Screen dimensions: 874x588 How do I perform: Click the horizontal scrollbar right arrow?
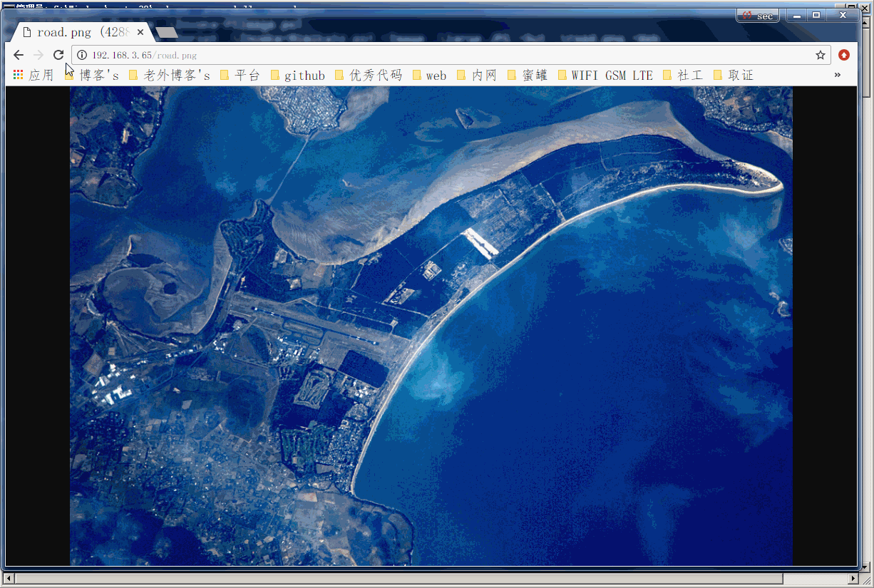click(853, 578)
